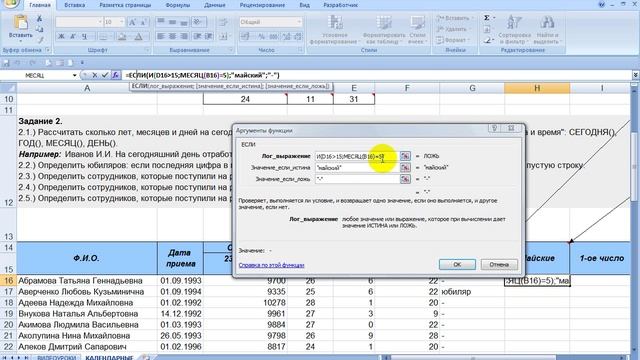
Task: Increase indent in alignment group
Action: pos(209,37)
